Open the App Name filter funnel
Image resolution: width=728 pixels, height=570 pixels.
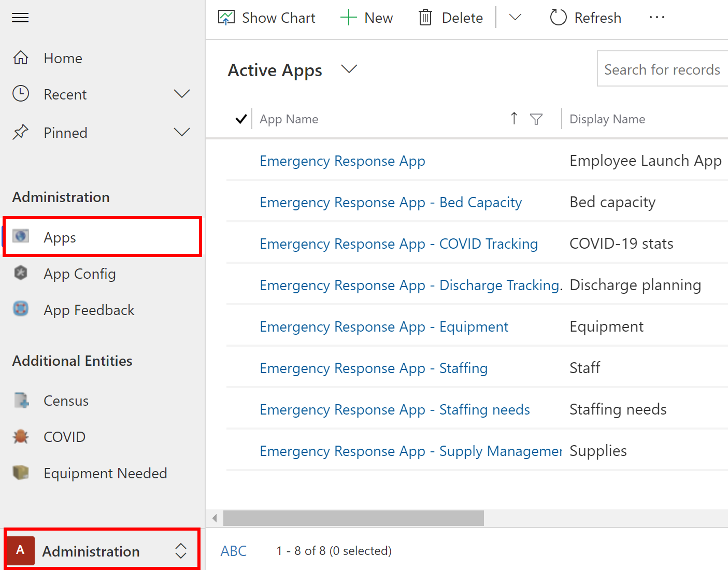[x=536, y=119]
